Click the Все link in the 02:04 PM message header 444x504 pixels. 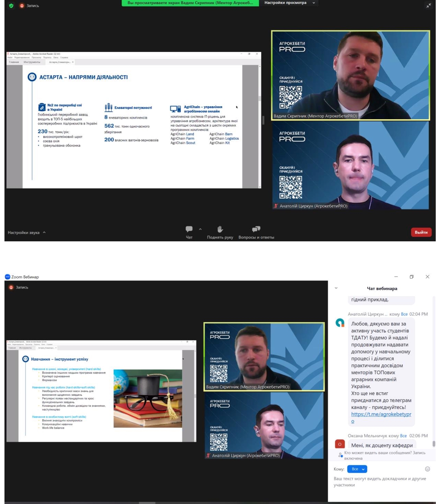(x=404, y=314)
